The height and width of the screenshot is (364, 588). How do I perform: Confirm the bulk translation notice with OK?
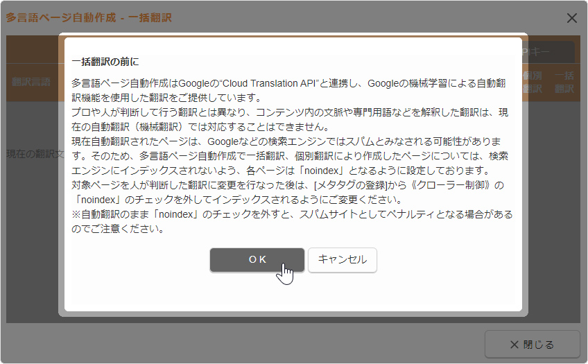pos(257,260)
